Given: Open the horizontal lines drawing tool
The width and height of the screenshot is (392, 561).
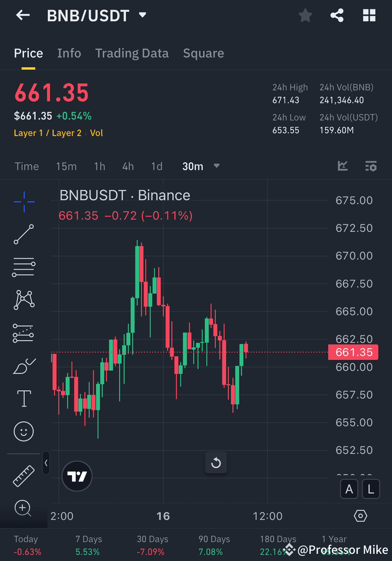Looking at the screenshot, I should 23,267.
